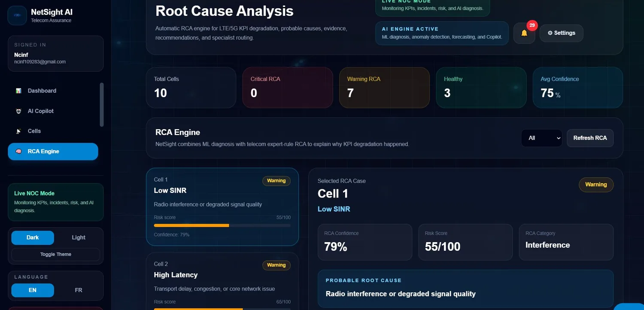Click the 'Root Cause Analysis' heading

click(225, 11)
